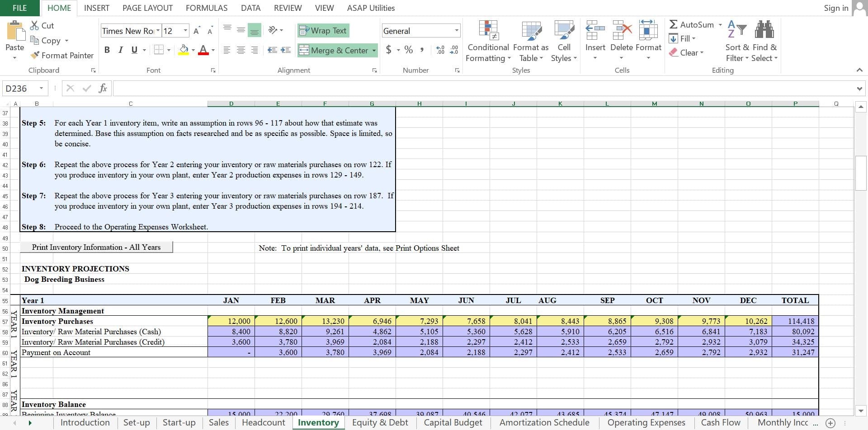Apply the yellow Fill Color
Viewport: 868px width, 430px height.
point(184,50)
